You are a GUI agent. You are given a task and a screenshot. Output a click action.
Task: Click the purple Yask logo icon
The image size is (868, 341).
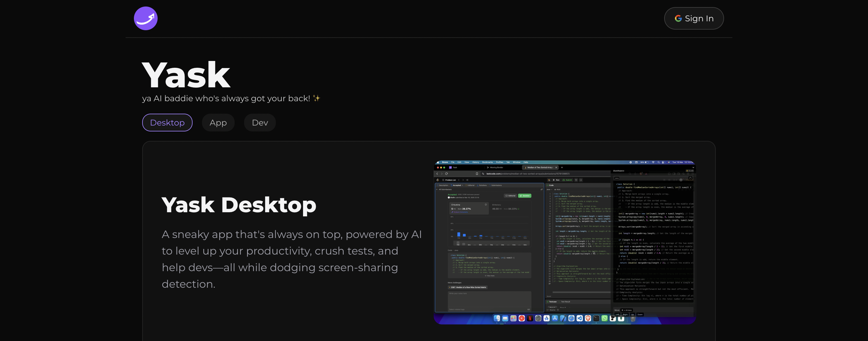pos(145,18)
